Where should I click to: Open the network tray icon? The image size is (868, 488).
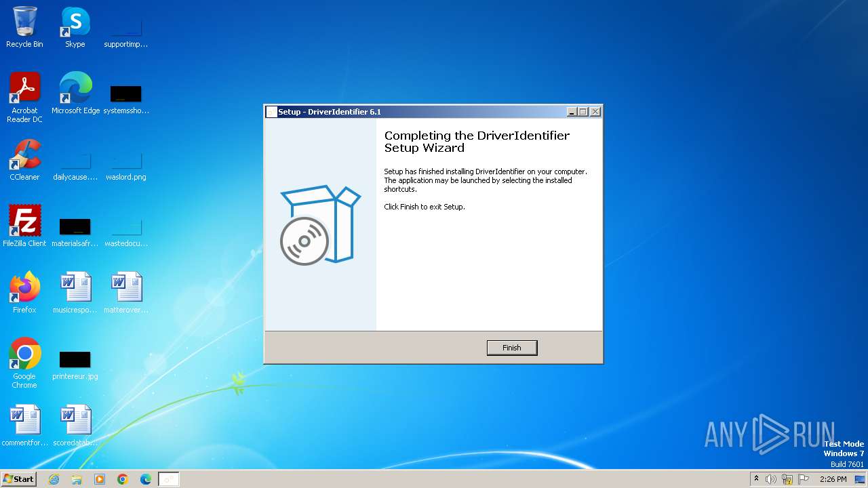(x=787, y=479)
